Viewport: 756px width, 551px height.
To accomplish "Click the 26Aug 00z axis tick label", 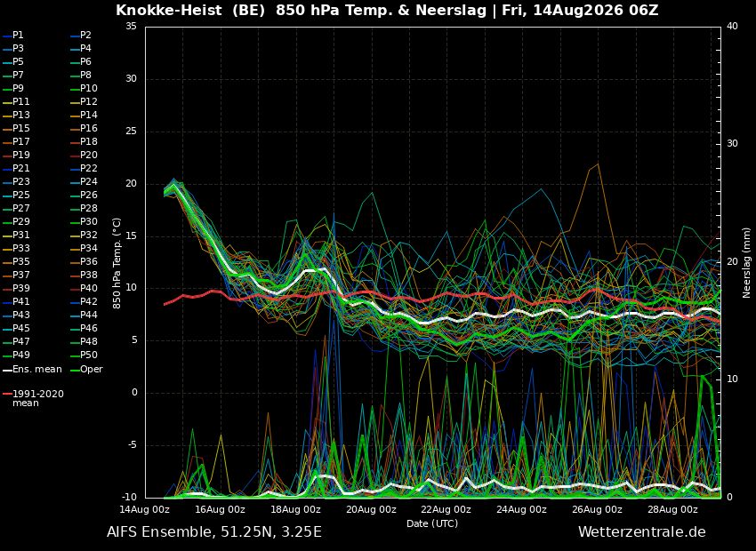I will click(x=598, y=509).
